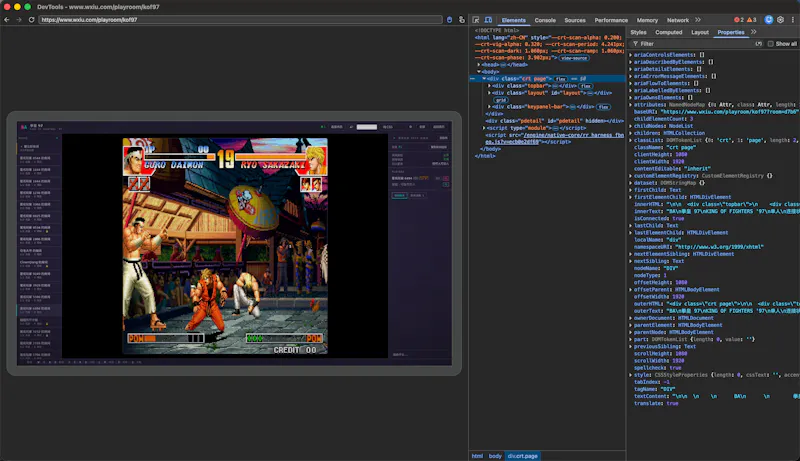This screenshot has width=800, height=461.
Task: Expand the ariaControlsElements property
Action: point(631,55)
